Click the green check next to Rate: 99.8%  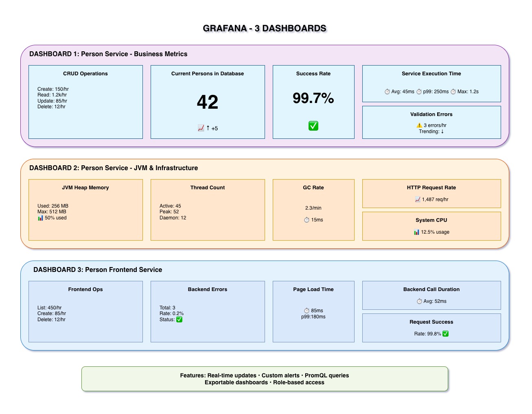tap(446, 334)
